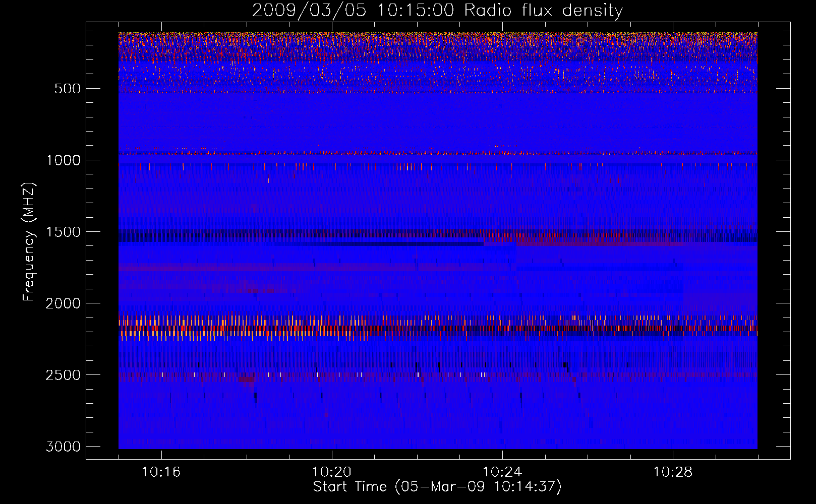Click the 2500 frequency tick label

(63, 375)
